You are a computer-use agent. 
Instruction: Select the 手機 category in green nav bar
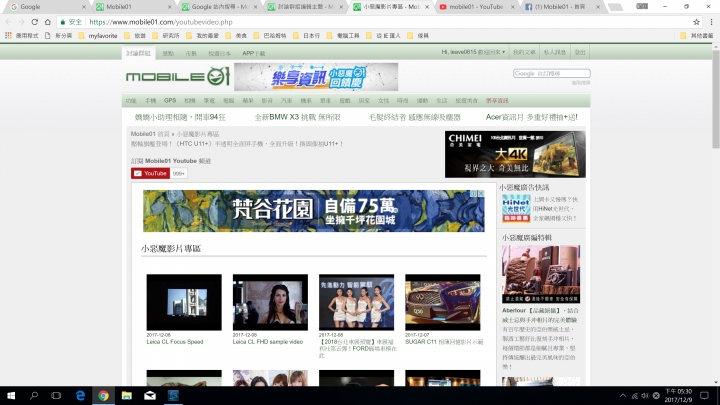pyautogui.click(x=151, y=101)
